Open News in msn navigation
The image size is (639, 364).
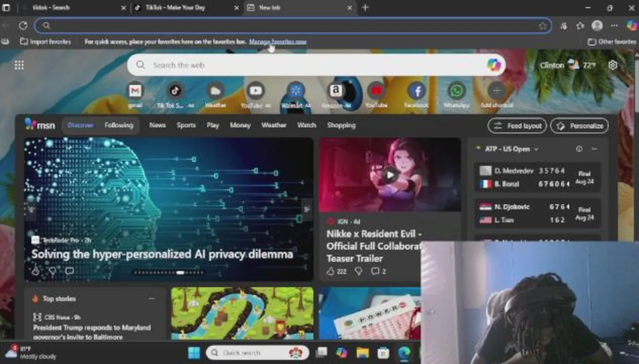tap(157, 125)
